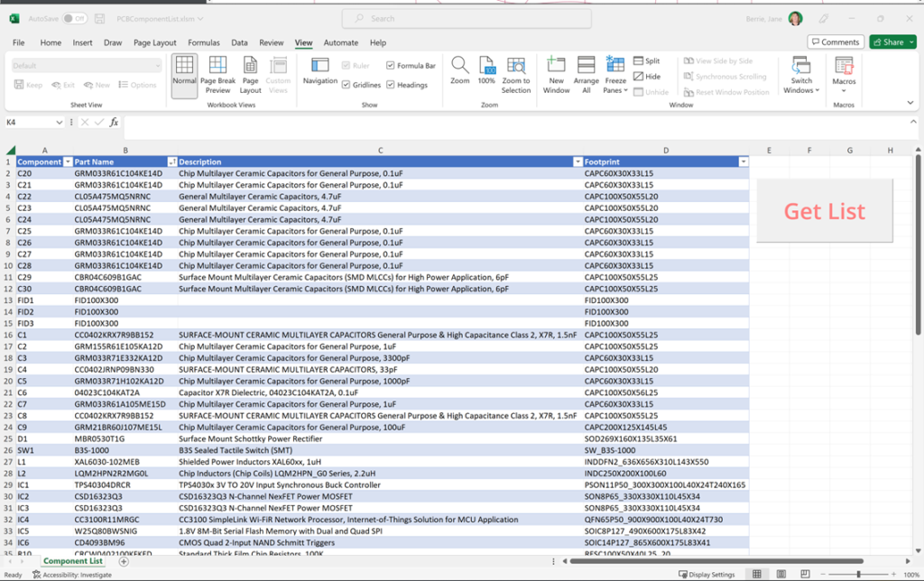Open the Description column filter dropdown

(x=578, y=161)
